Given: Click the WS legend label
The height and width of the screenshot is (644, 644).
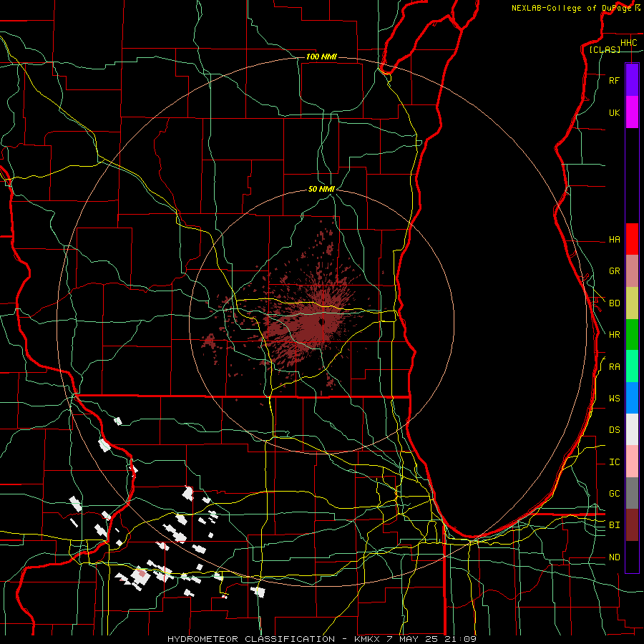Looking at the screenshot, I should tap(614, 399).
